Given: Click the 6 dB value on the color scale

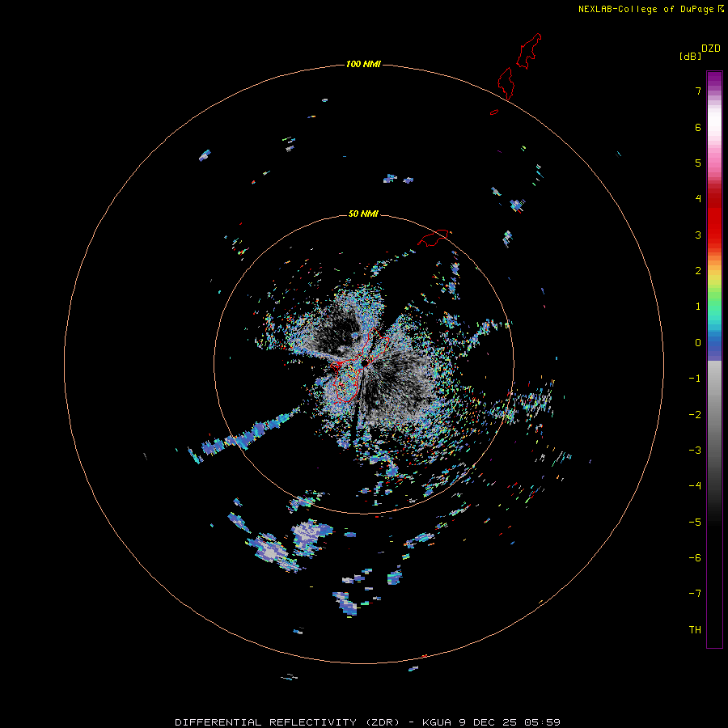Looking at the screenshot, I should point(698,127).
